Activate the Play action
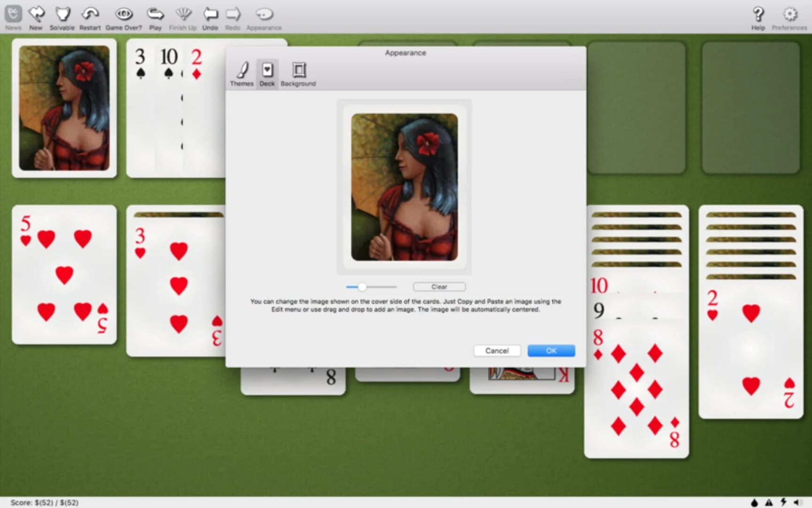This screenshot has height=508, width=812. (156, 14)
